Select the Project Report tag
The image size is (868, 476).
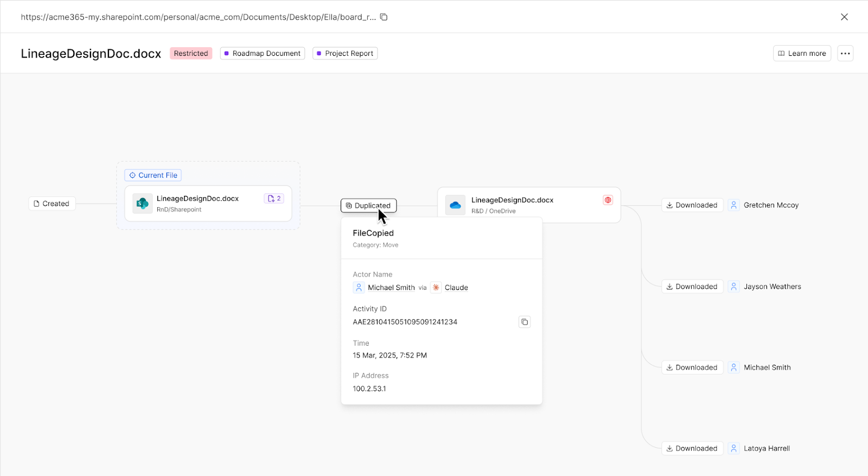click(x=345, y=53)
